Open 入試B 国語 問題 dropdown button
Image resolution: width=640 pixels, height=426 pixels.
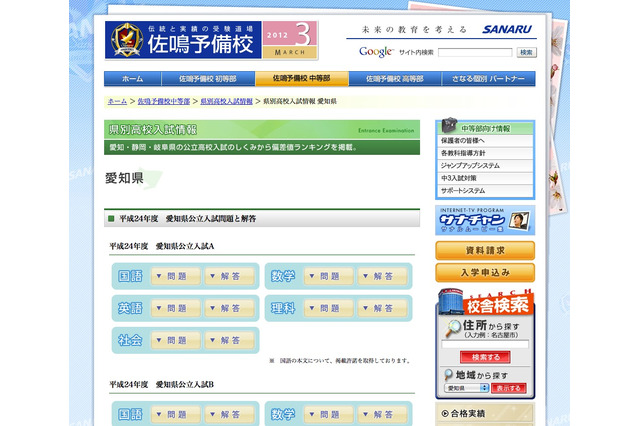pos(176,415)
